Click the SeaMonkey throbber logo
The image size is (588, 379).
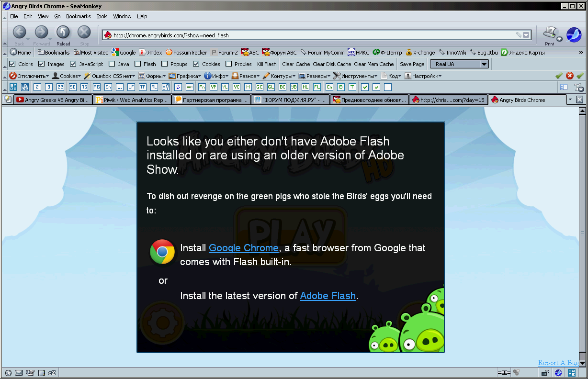pyautogui.click(x=574, y=34)
